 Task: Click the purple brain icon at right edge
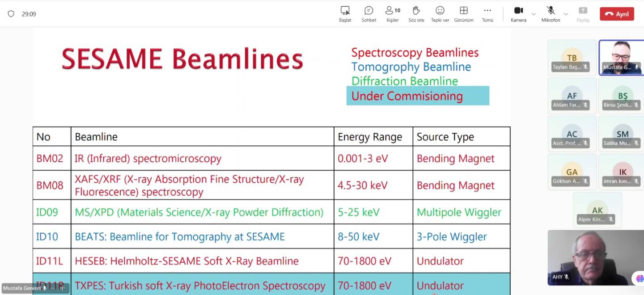640,278
